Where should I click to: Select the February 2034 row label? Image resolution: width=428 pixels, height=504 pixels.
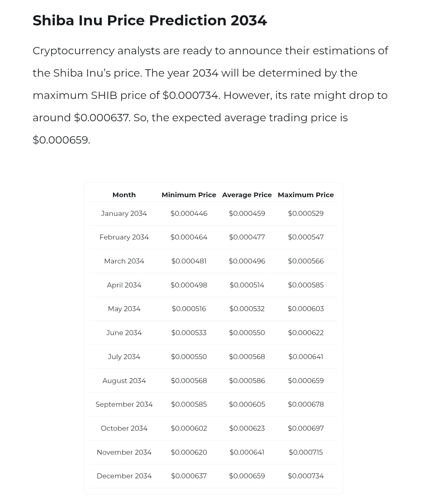pyautogui.click(x=124, y=237)
